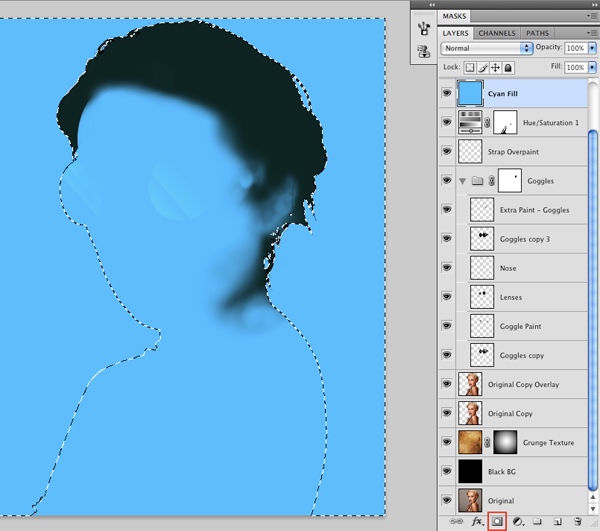Select the Layers tab
600x531 pixels.
tap(455, 33)
